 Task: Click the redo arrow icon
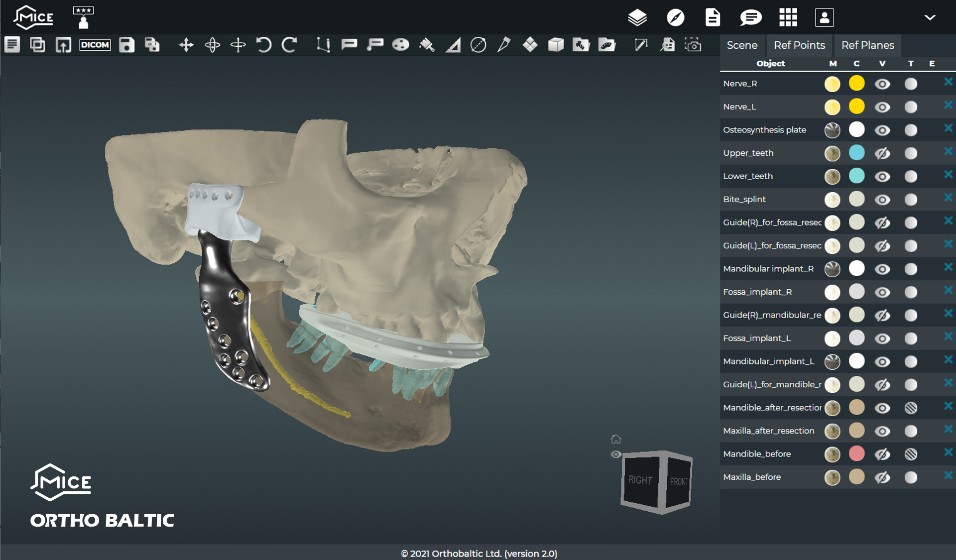pos(289,45)
